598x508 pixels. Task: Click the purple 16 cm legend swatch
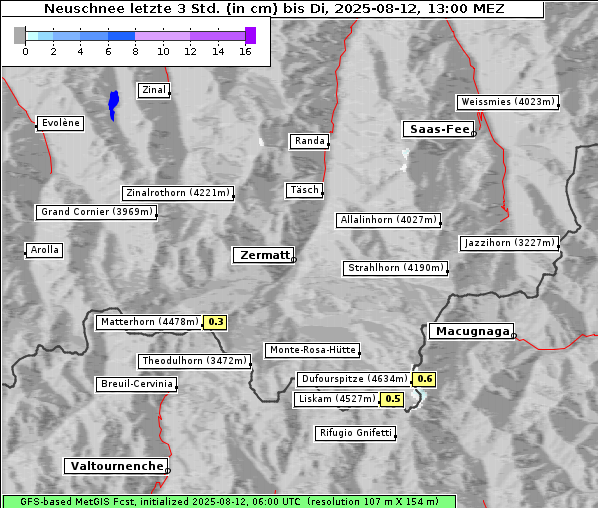pos(251,35)
